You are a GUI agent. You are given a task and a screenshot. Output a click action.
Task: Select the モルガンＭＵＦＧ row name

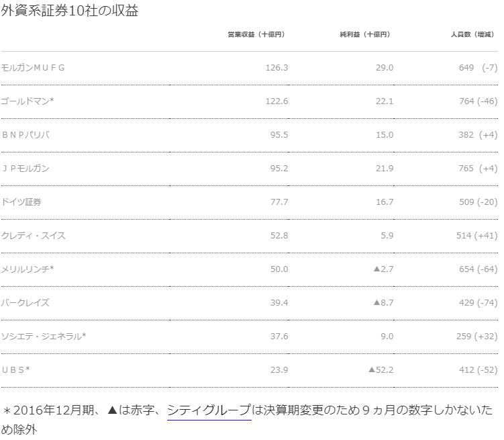(33, 68)
